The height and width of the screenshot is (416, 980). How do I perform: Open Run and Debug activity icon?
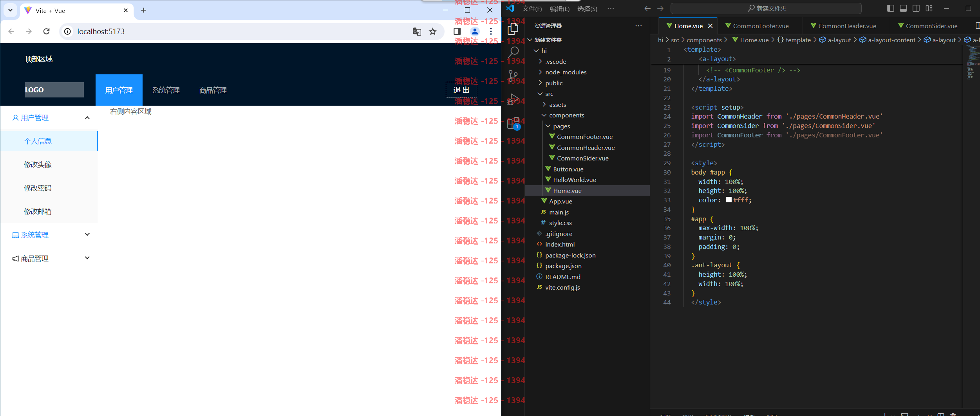[513, 99]
